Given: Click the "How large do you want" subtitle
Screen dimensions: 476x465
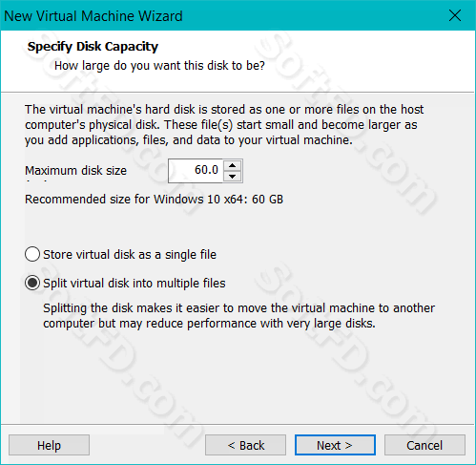Looking at the screenshot, I should coord(159,66).
